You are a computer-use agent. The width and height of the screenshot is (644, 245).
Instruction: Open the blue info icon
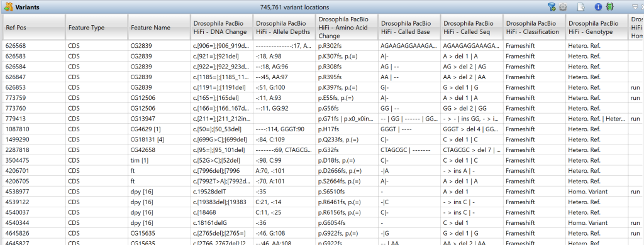599,7
